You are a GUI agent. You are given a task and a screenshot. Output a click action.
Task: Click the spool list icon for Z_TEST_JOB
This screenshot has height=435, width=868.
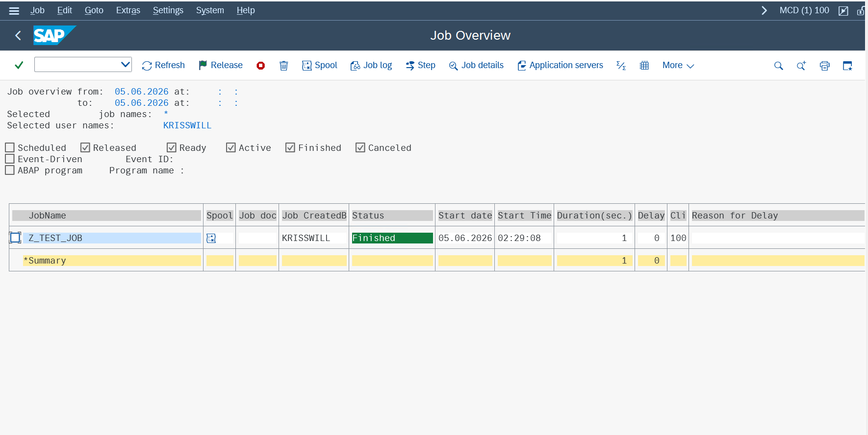point(211,238)
